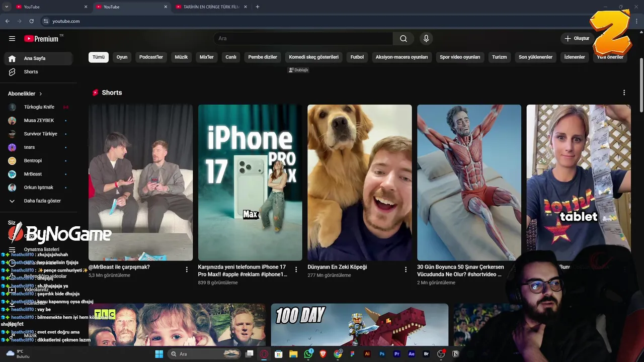Open Karşınızda yeni telefonum iPhone 17 title
This screenshot has height=362, width=644.
click(243, 270)
